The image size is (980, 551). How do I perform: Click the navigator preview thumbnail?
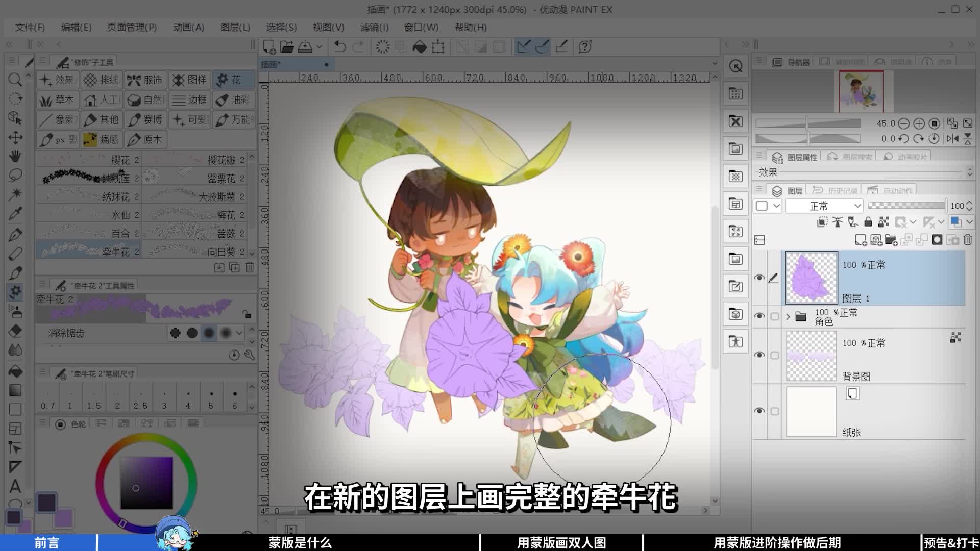click(x=861, y=91)
